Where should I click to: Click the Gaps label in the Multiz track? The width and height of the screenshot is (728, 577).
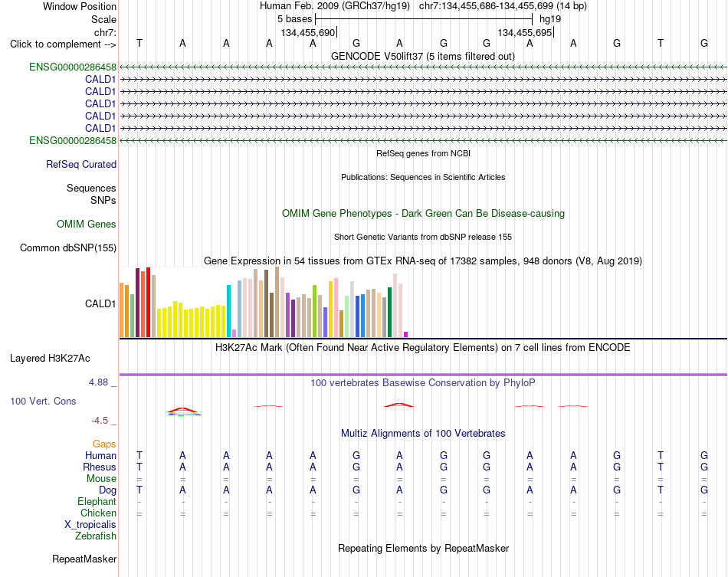tap(104, 444)
